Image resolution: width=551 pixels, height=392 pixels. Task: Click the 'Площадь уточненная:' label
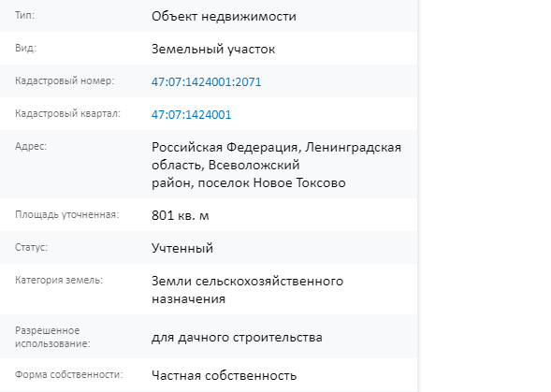click(x=66, y=214)
